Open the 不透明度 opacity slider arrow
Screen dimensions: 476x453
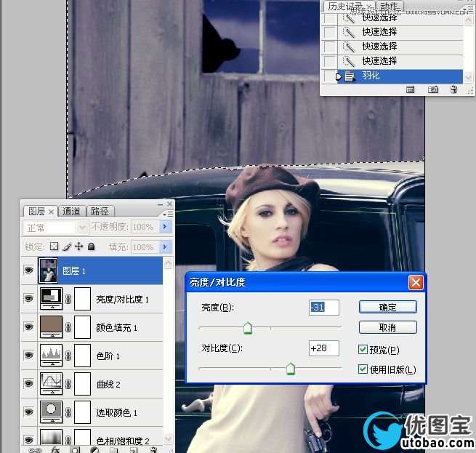pos(165,227)
